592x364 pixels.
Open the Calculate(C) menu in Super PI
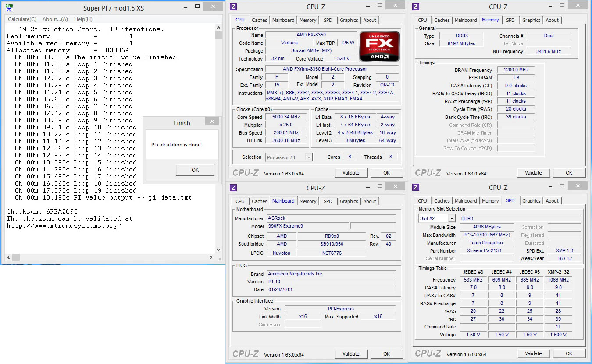tap(22, 19)
